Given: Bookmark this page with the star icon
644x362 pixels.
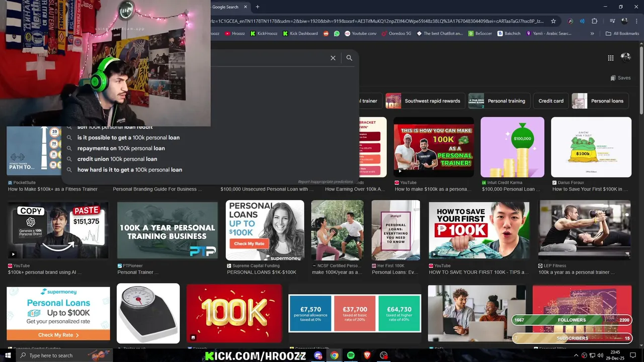Looking at the screenshot, I should tap(553, 21).
